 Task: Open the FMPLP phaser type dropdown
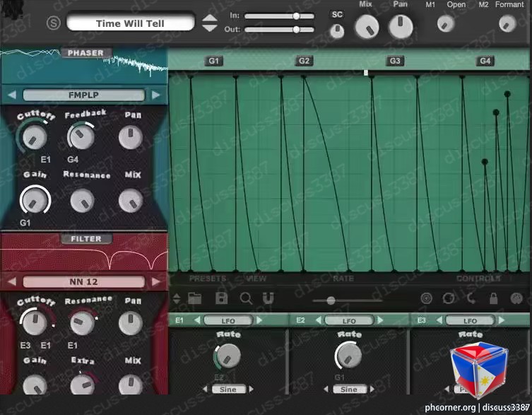tap(84, 95)
